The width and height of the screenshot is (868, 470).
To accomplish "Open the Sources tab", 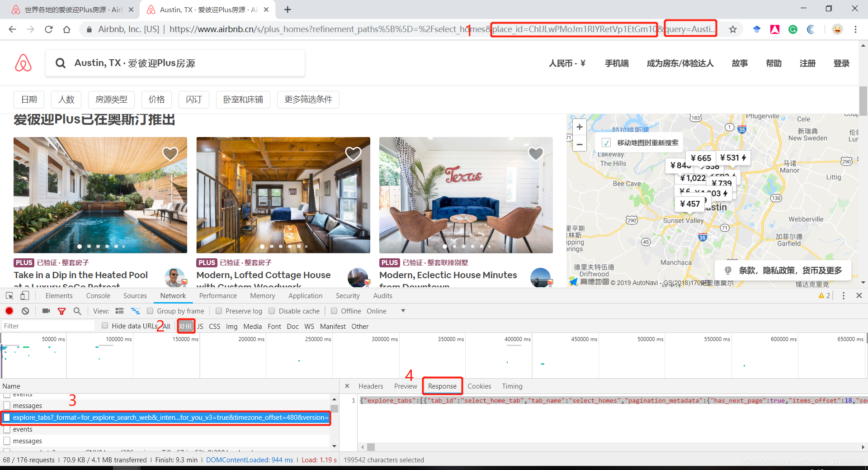I will click(135, 296).
